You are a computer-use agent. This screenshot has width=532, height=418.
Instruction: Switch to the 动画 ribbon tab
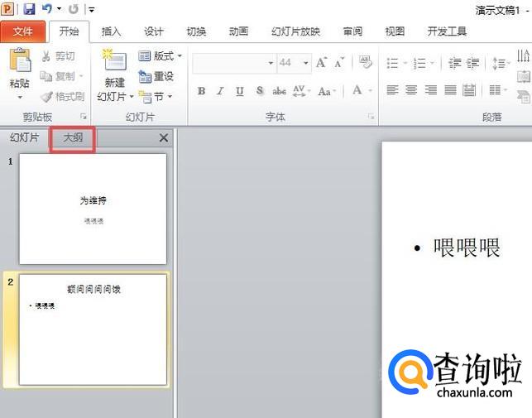pyautogui.click(x=238, y=31)
